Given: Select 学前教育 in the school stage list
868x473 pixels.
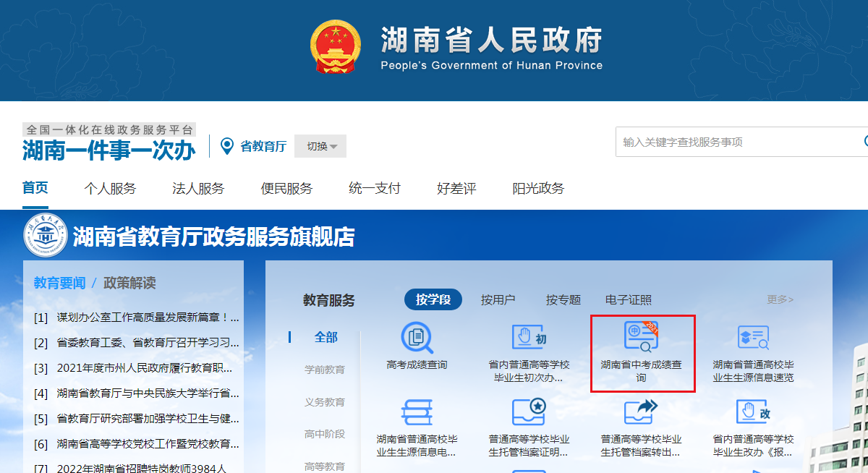Looking at the screenshot, I should point(325,370).
